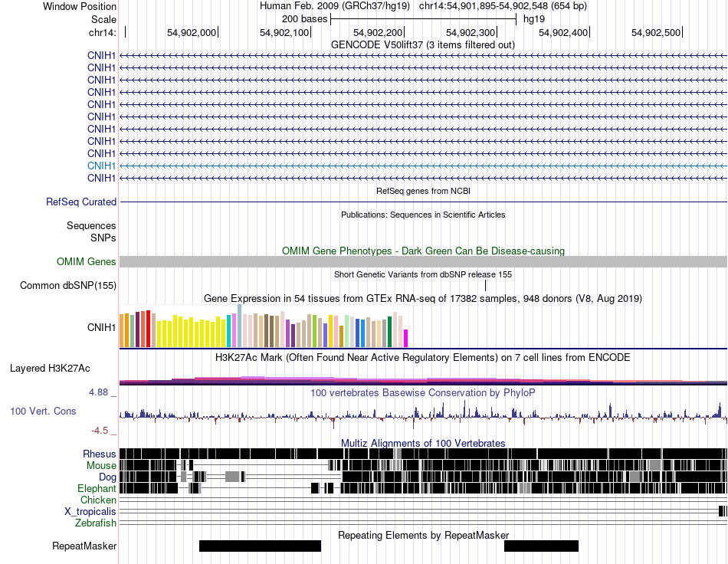The width and height of the screenshot is (728, 564).
Task: Click the magenta bar in the GTEx chart
Action: tap(406, 339)
